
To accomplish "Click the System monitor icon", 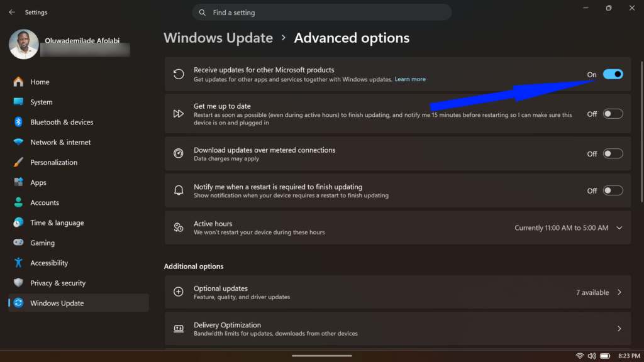I will [x=18, y=102].
